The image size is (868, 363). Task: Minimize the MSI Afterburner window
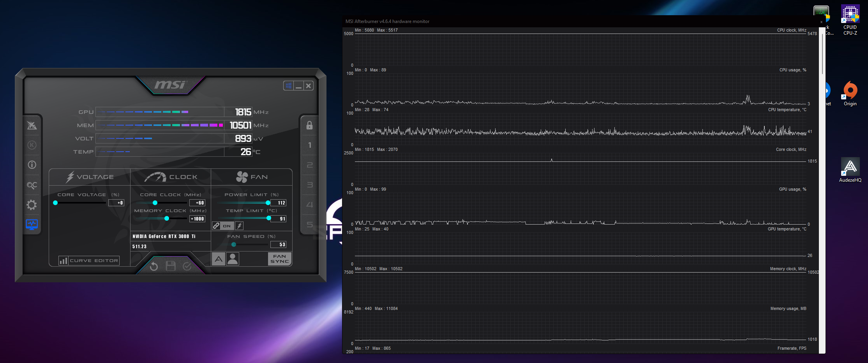pos(298,86)
